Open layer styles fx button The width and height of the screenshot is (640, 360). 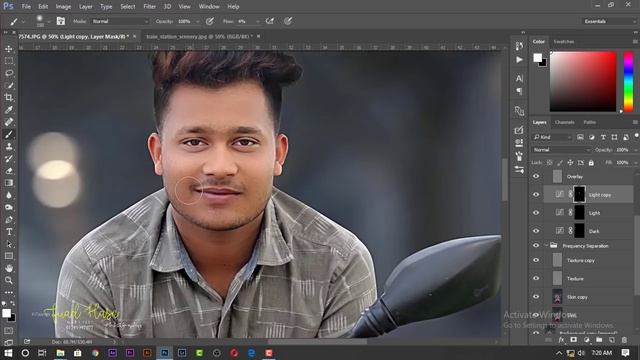click(x=561, y=340)
